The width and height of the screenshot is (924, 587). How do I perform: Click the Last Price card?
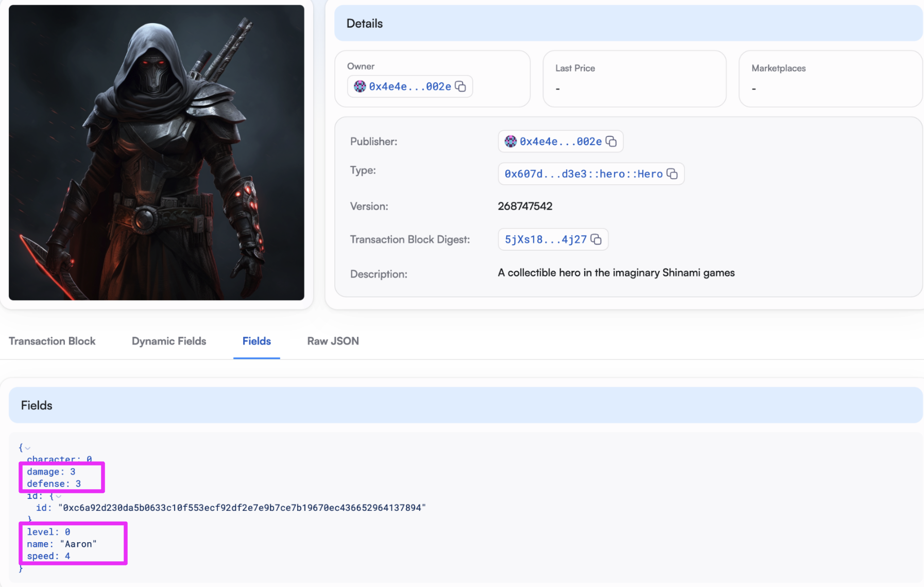(635, 79)
